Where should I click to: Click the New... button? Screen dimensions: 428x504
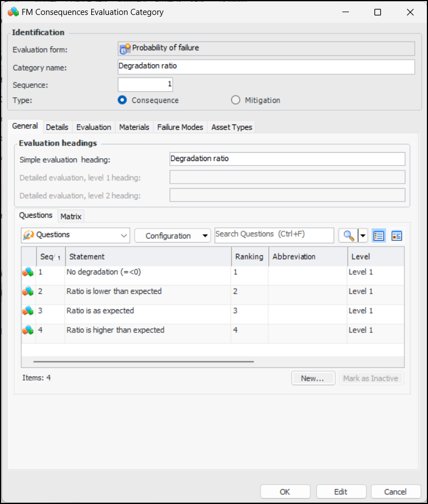314,378
